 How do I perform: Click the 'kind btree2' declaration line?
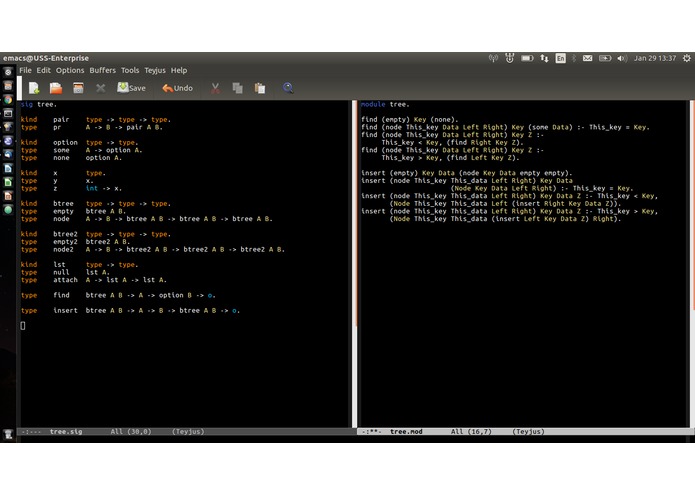point(95,234)
